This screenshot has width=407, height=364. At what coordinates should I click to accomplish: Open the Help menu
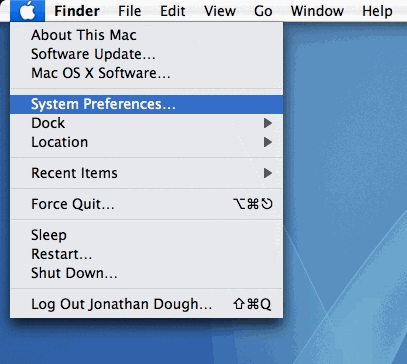click(377, 11)
